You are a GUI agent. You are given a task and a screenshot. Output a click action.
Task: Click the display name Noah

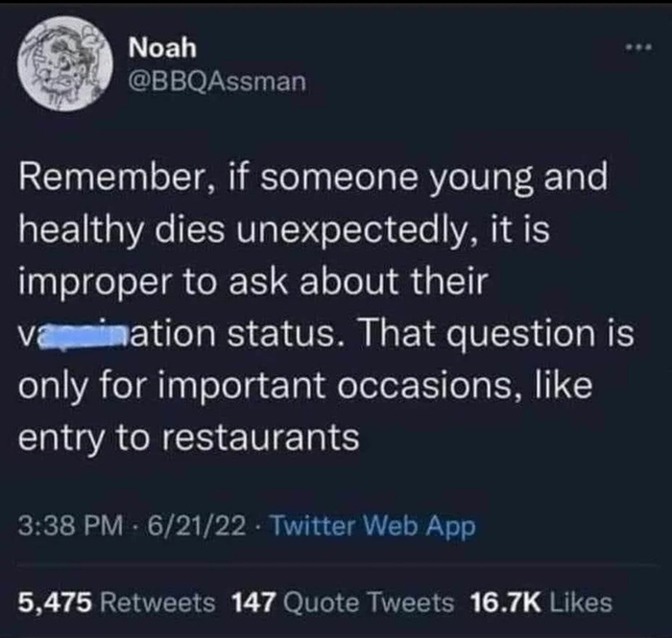click(x=157, y=48)
